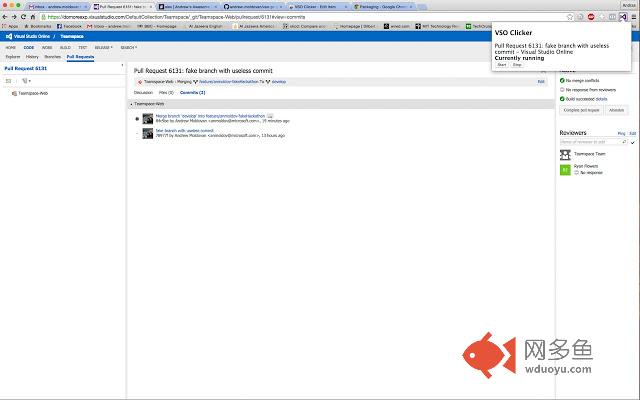Screen dimensions: 640x400
Task: Reload the page
Action: (23, 17)
